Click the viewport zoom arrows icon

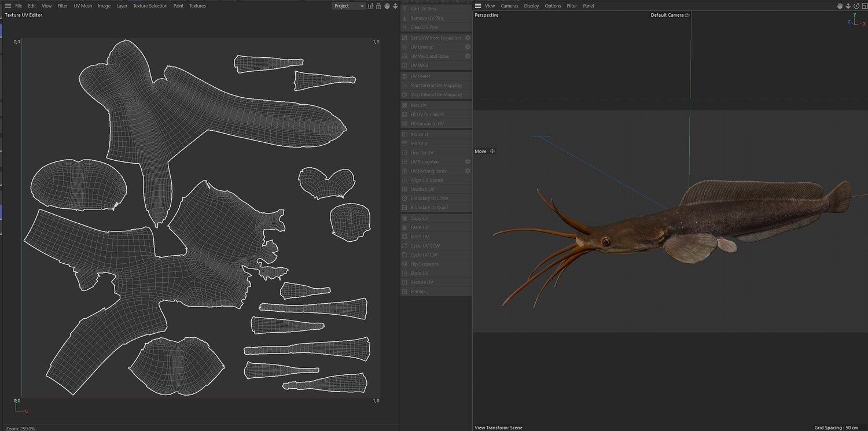(x=848, y=6)
